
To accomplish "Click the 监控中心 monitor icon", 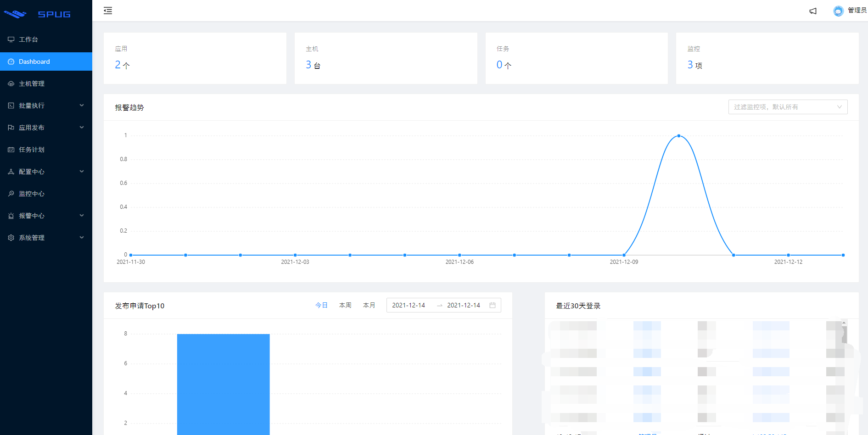I will click(11, 194).
